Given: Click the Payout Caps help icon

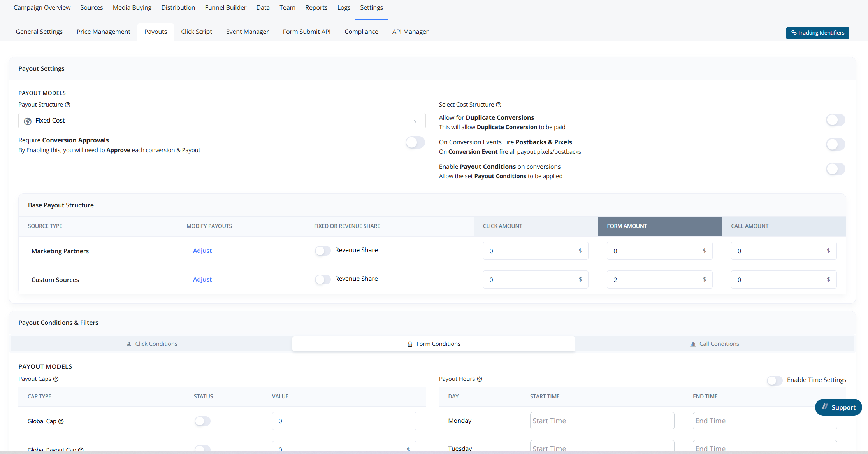Looking at the screenshot, I should click(56, 379).
